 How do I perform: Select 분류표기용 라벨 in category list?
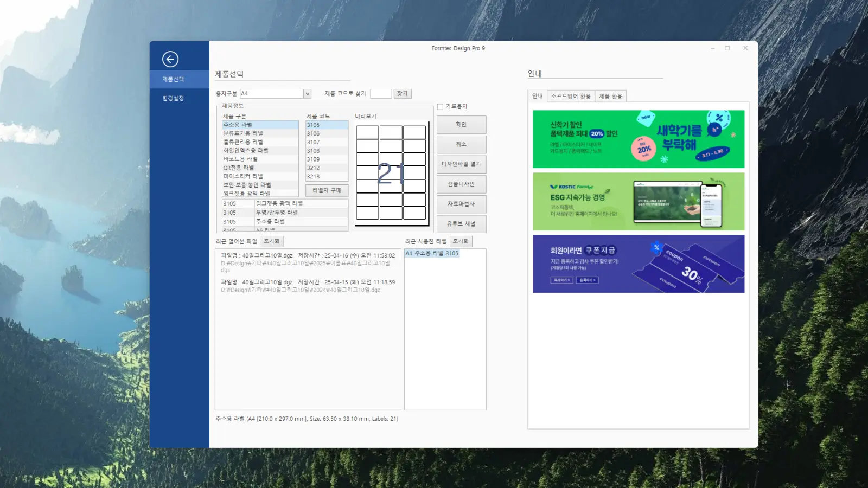coord(260,133)
